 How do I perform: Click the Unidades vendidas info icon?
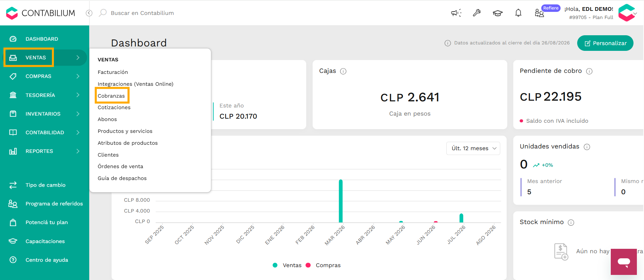pos(587,147)
